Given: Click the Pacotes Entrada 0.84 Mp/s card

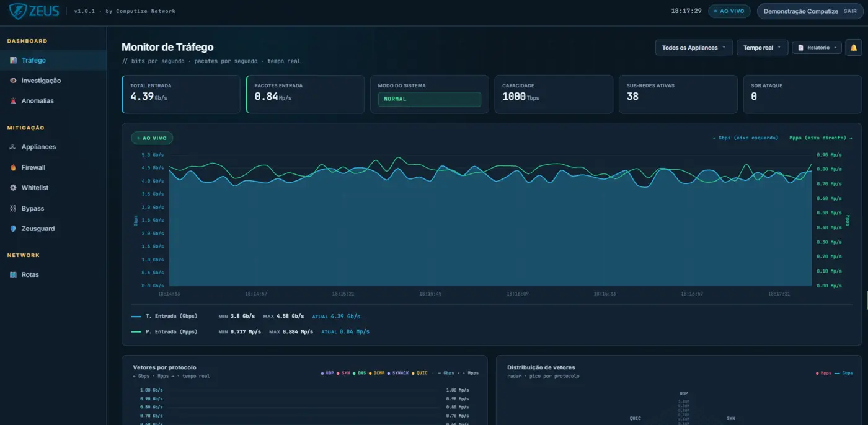Looking at the screenshot, I should pos(305,94).
